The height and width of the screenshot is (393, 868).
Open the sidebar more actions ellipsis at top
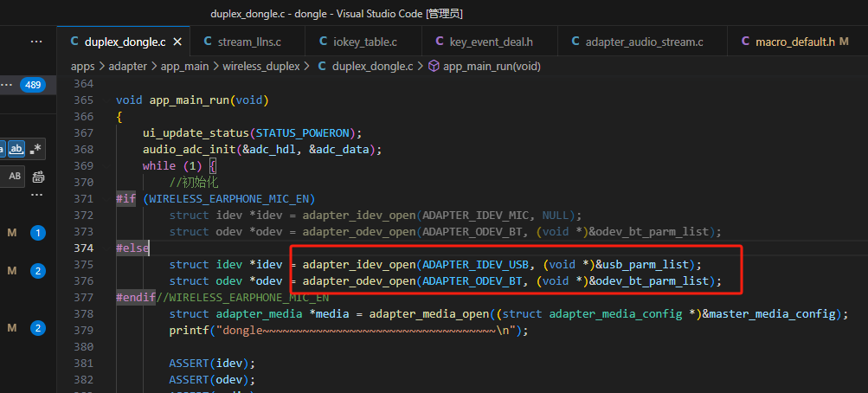(x=36, y=42)
